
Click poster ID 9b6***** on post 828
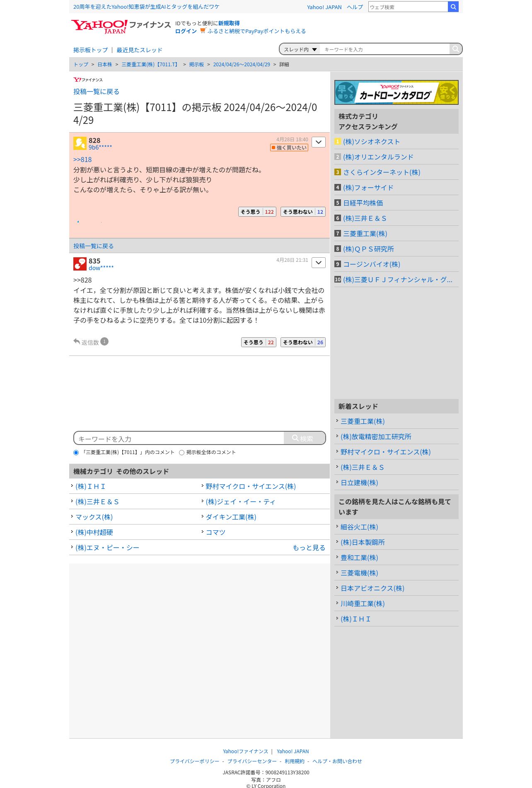(100, 147)
